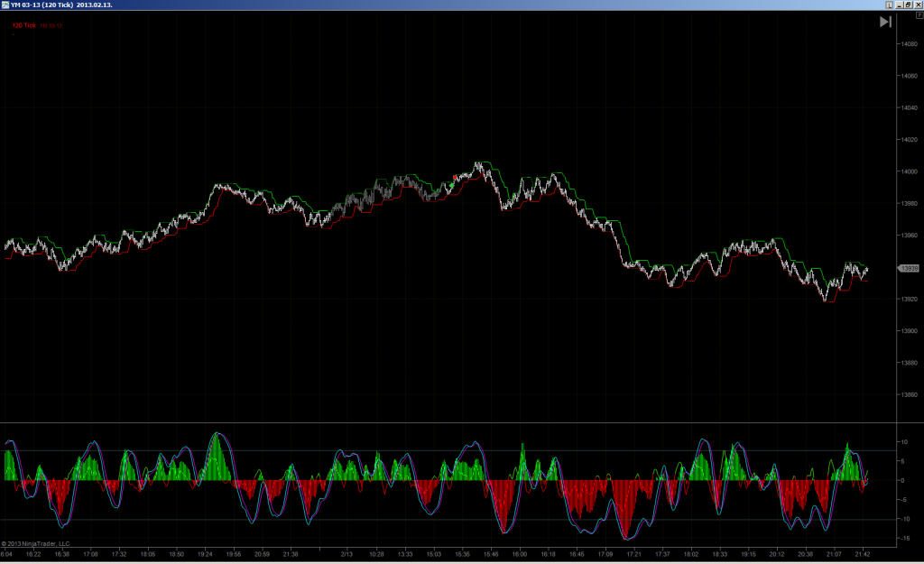Click the 19:24 time axis label

[205, 554]
